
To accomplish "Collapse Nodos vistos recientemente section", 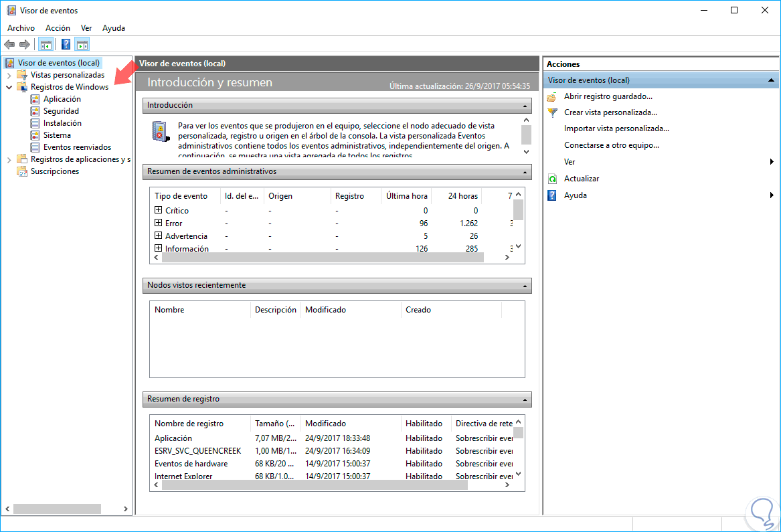I will click(x=525, y=286).
